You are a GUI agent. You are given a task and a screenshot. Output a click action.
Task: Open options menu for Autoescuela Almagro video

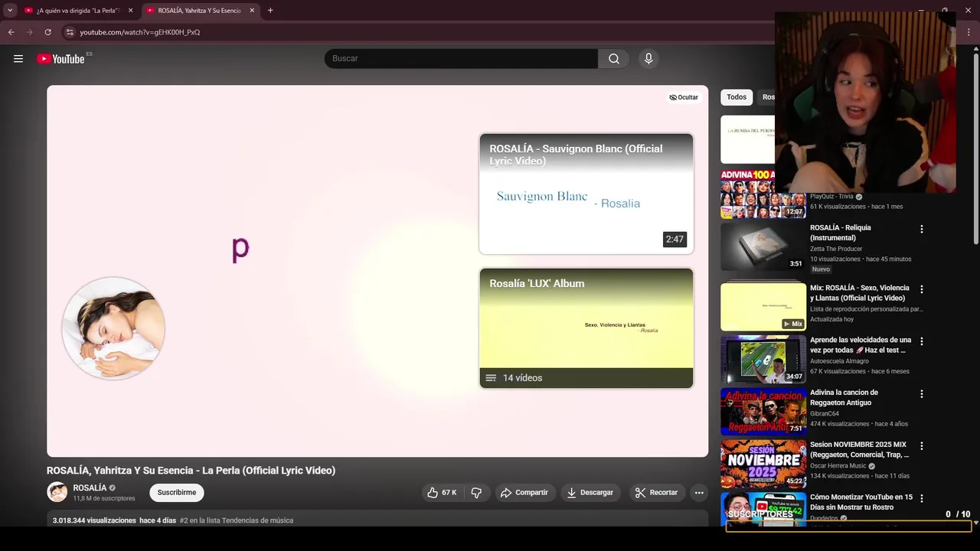click(x=922, y=341)
